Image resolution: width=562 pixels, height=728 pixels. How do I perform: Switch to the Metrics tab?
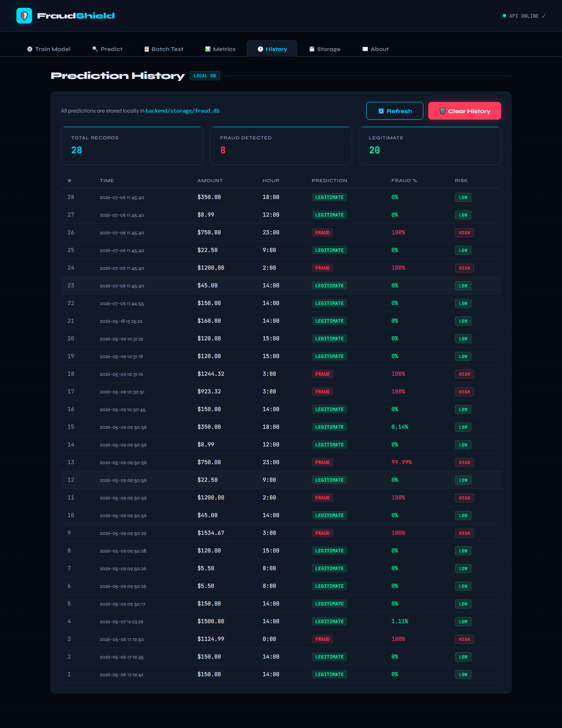coord(220,49)
